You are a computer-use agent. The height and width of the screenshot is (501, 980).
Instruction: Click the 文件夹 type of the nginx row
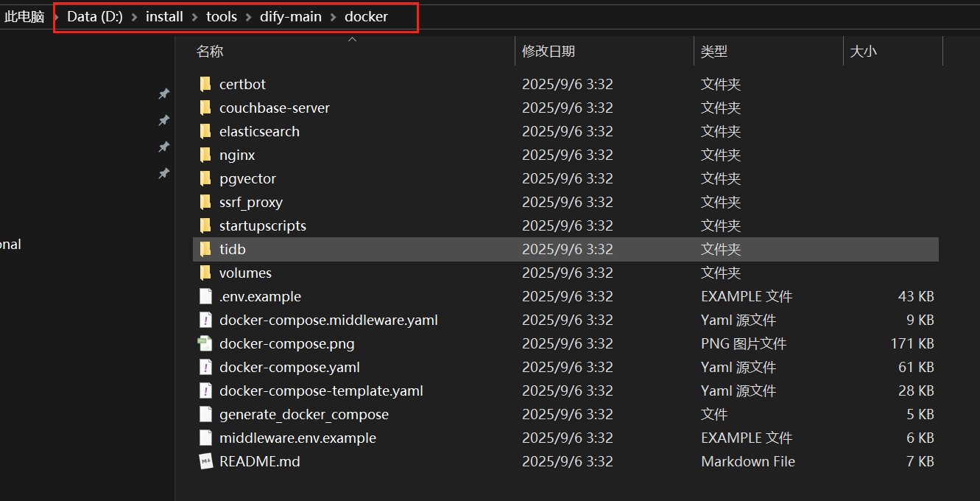point(721,155)
